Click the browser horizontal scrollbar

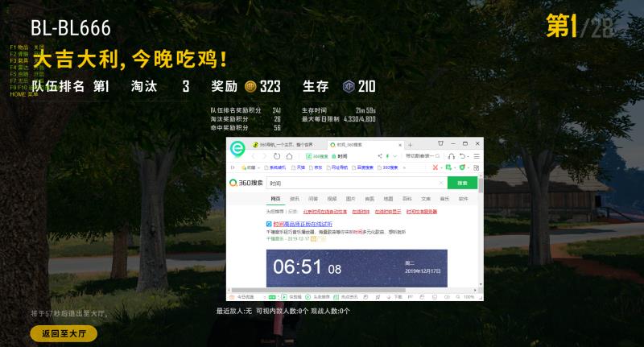(319, 290)
